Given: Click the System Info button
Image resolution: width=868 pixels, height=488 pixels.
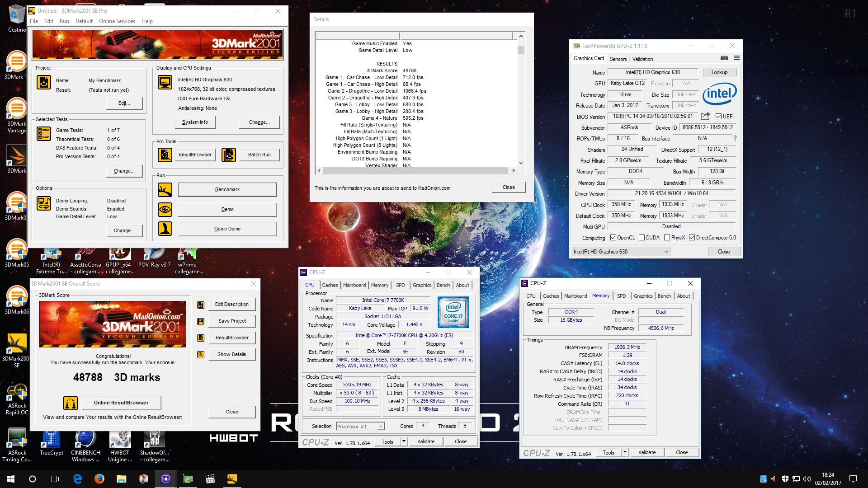Looking at the screenshot, I should pos(195,122).
